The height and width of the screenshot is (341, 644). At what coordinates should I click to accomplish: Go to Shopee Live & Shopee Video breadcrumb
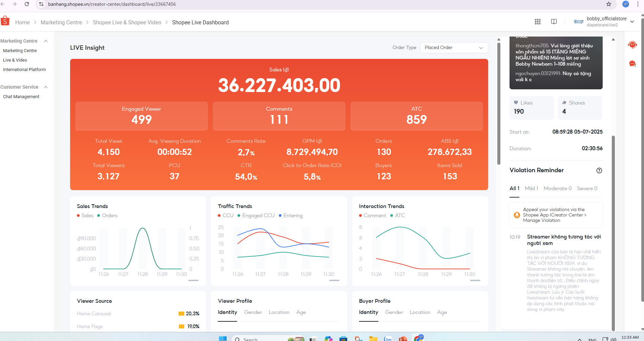point(127,22)
